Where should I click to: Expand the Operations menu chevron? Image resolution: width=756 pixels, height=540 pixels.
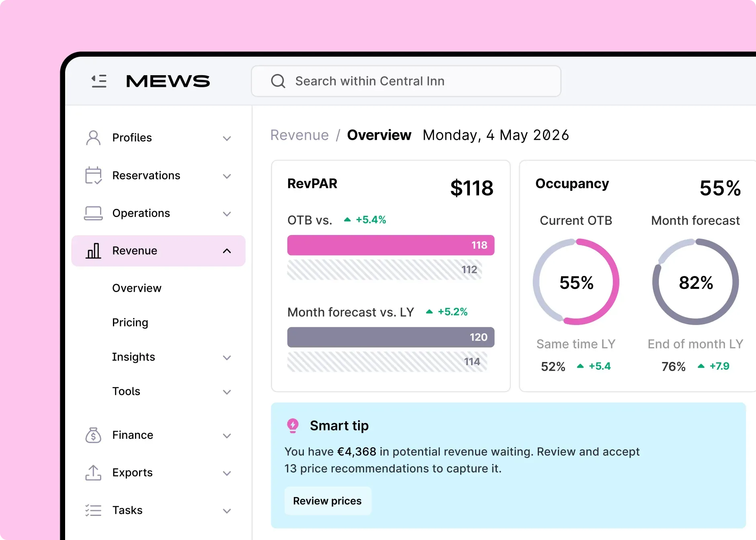227,214
